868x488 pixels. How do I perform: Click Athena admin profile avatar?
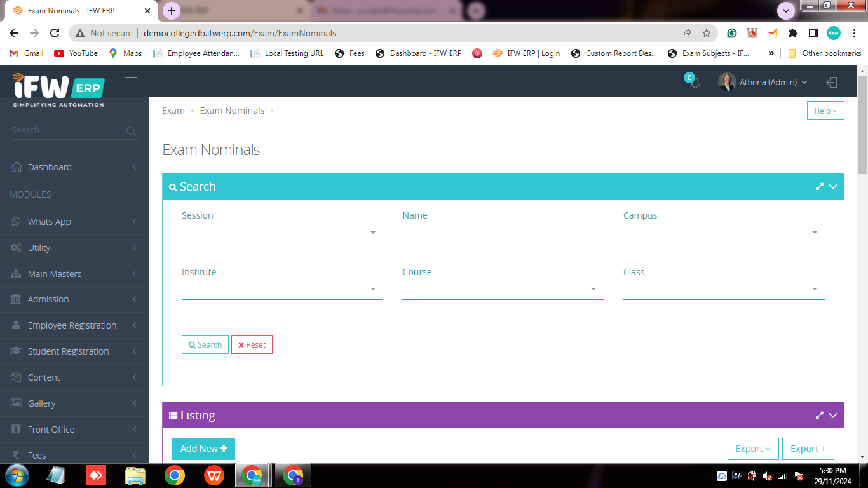click(727, 82)
